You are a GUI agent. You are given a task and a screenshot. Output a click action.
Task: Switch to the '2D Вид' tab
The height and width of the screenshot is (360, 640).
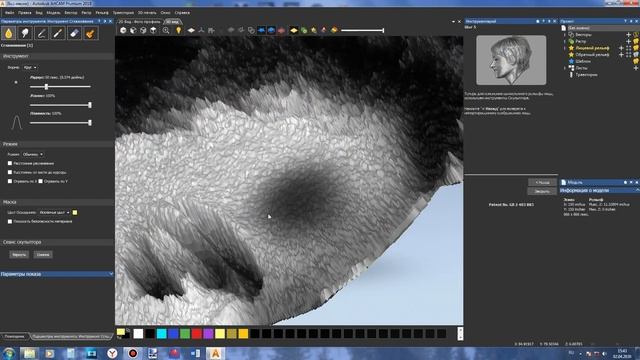coord(139,22)
